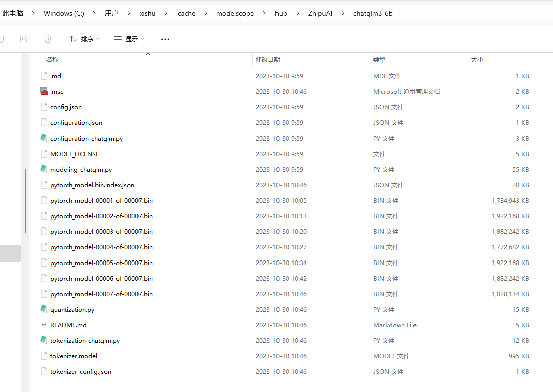Select pytorch_model-00004-of-00007.bin icon
This screenshot has height=392, width=553.
click(44, 247)
